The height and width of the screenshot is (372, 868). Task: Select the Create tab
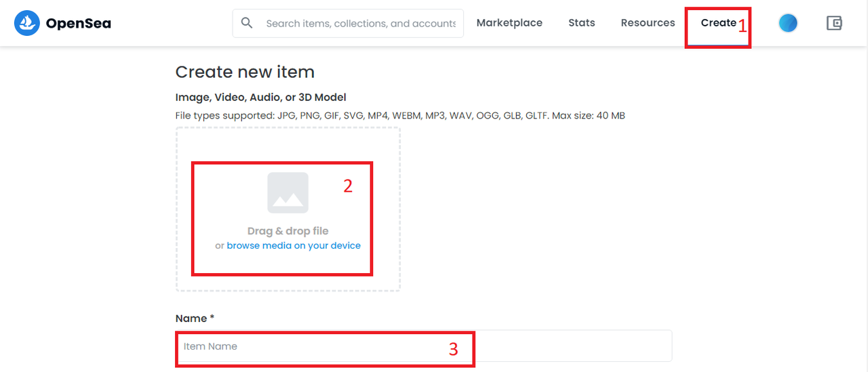click(x=718, y=23)
